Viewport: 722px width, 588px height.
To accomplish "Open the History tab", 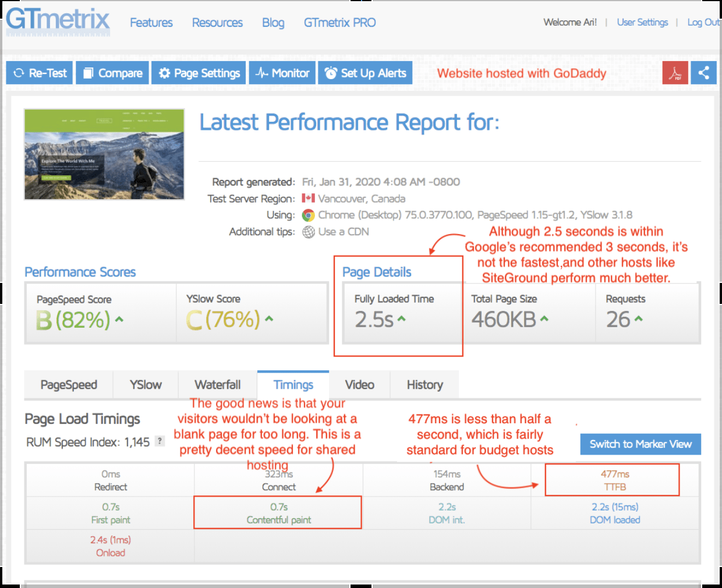I will click(424, 385).
